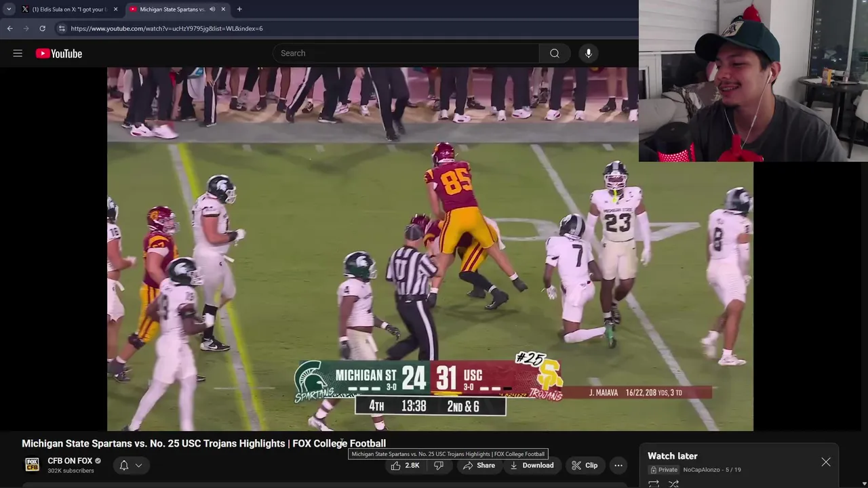Go back in browser history
Viewport: 868px width, 488px height.
(9, 28)
